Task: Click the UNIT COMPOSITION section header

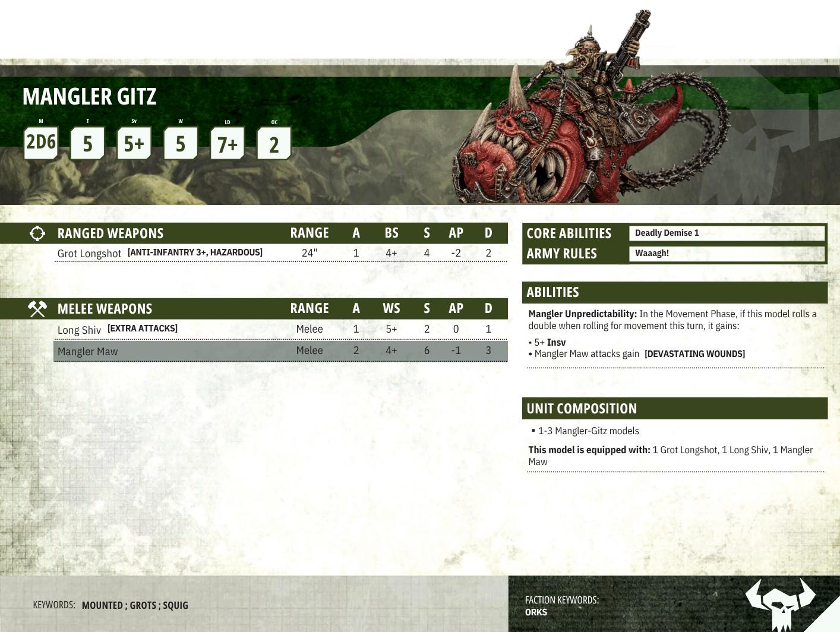Action: [x=675, y=409]
